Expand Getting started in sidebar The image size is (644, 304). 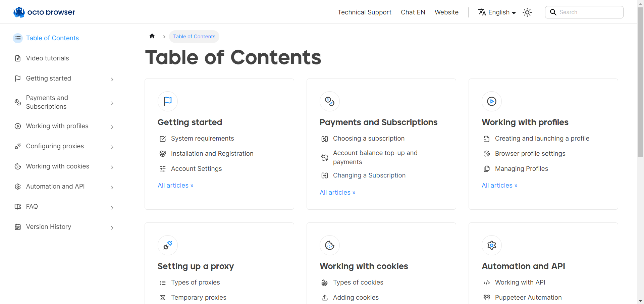pos(112,79)
